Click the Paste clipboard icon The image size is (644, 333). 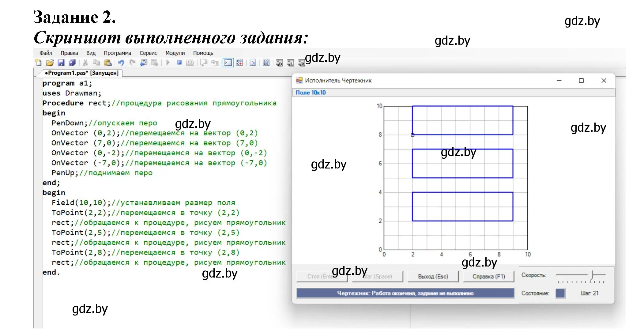coord(107,63)
